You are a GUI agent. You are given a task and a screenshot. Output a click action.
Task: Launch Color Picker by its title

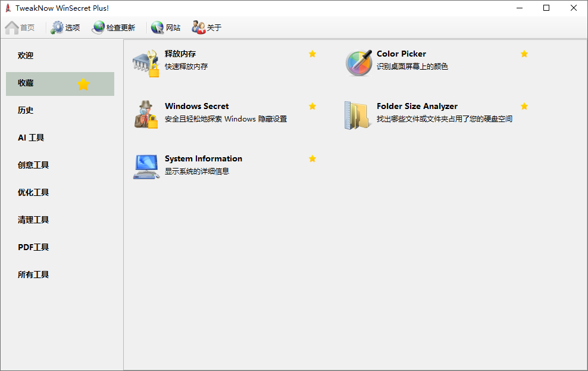coord(401,54)
